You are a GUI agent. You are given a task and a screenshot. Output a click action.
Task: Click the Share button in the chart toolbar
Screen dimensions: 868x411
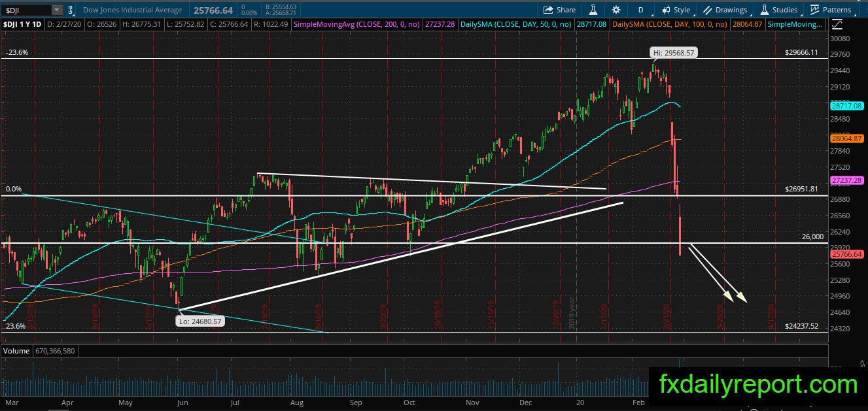point(560,10)
